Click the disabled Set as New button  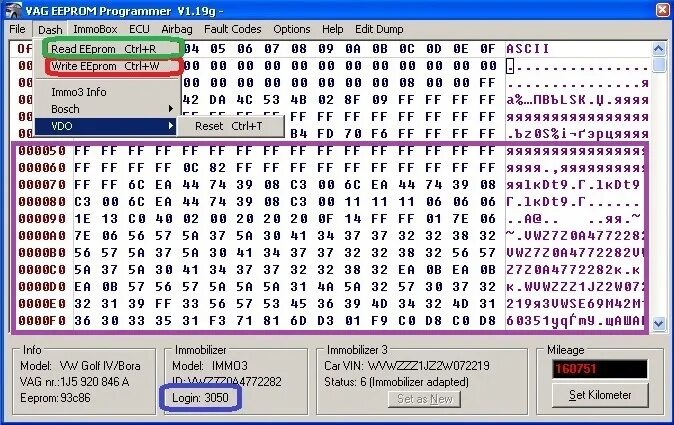click(x=424, y=399)
